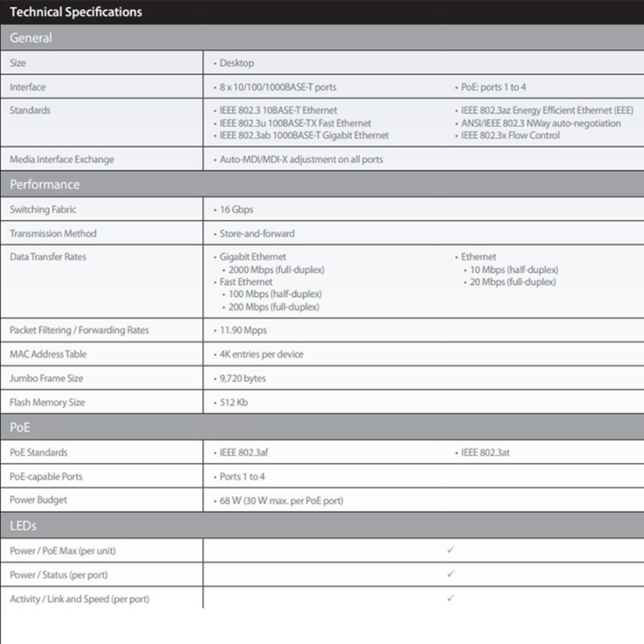Screen dimensions: 644x644
Task: Click the Auto-MDI/MDI-X adjustment text
Action: point(301,159)
